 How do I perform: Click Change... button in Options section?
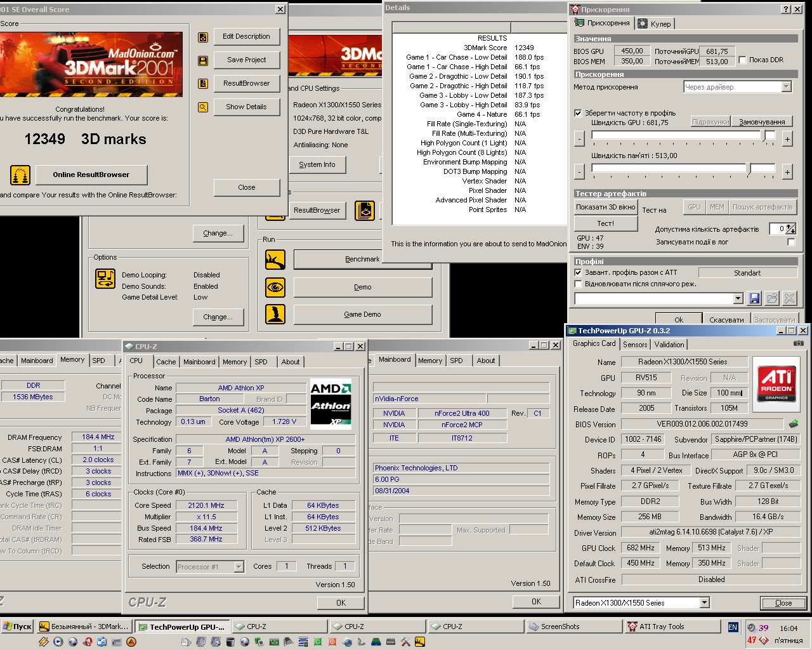point(218,317)
